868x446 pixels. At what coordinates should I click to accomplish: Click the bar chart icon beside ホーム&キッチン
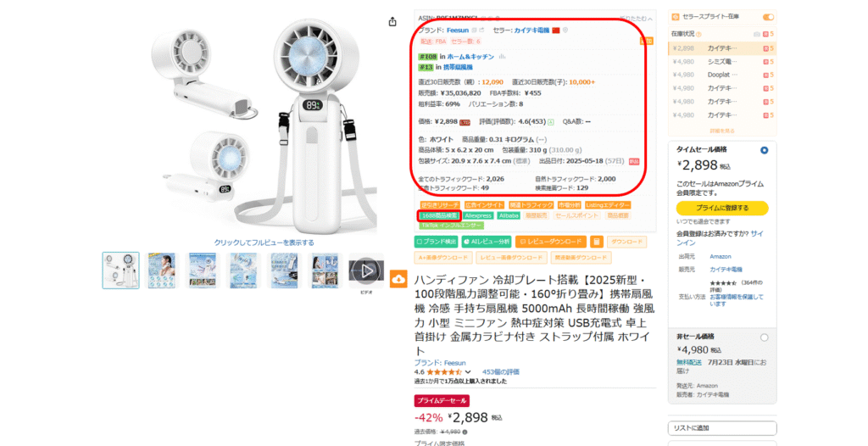502,57
